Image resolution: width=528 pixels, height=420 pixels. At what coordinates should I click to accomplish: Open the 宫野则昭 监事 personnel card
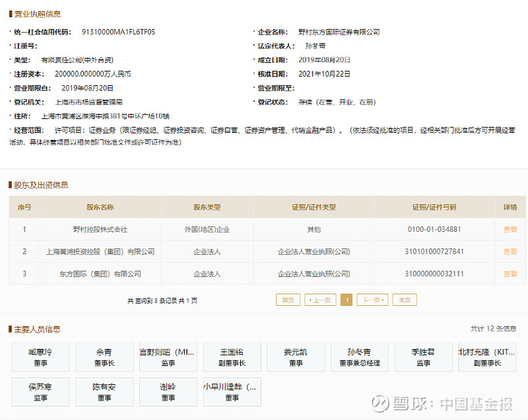[168, 357]
